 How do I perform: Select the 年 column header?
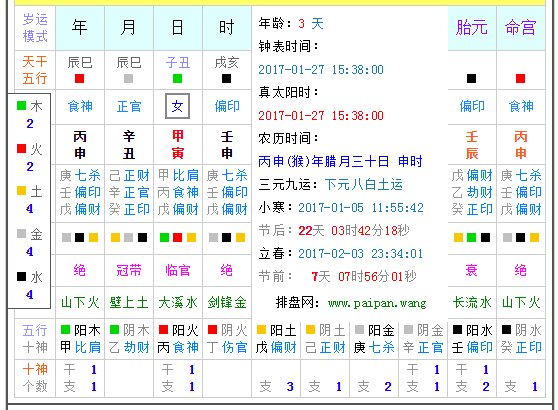click(80, 28)
